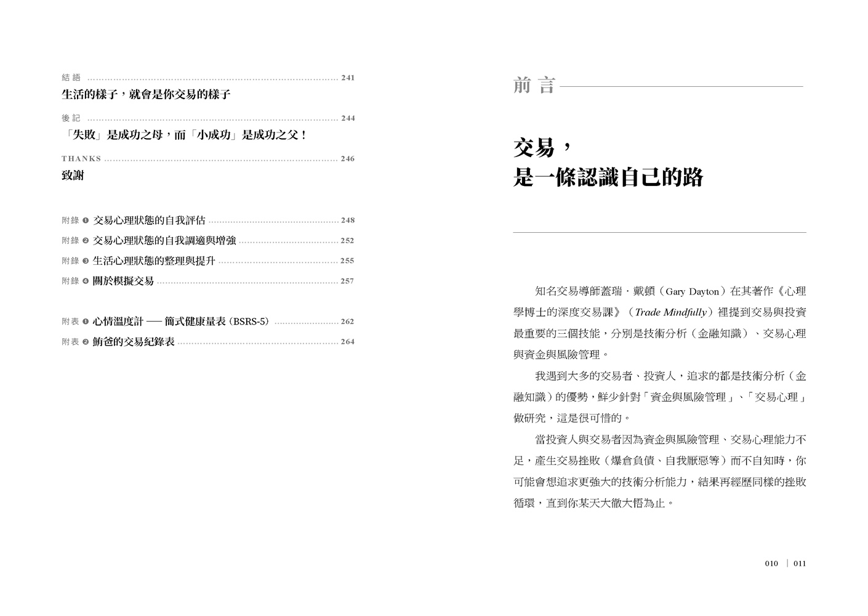Image resolution: width=868 pixels, height=616 pixels.
Task: Jump to page 248 in the contents
Action: pyautogui.click(x=347, y=221)
